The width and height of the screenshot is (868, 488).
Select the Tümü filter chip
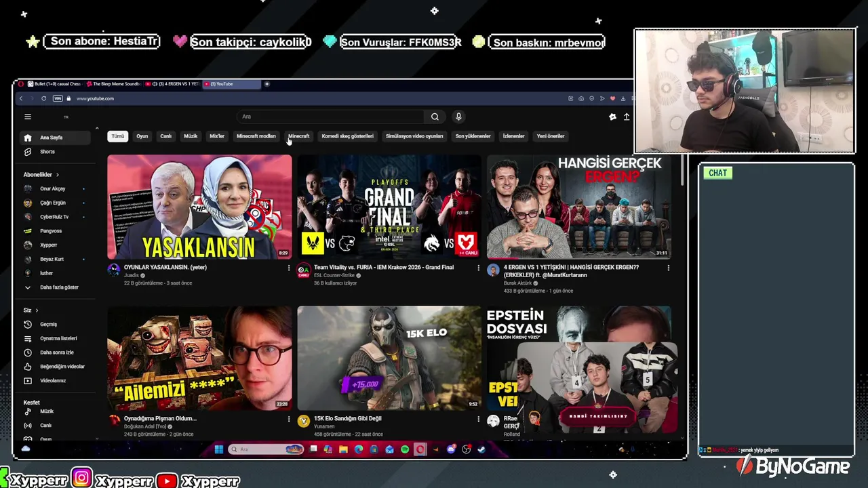click(x=118, y=136)
